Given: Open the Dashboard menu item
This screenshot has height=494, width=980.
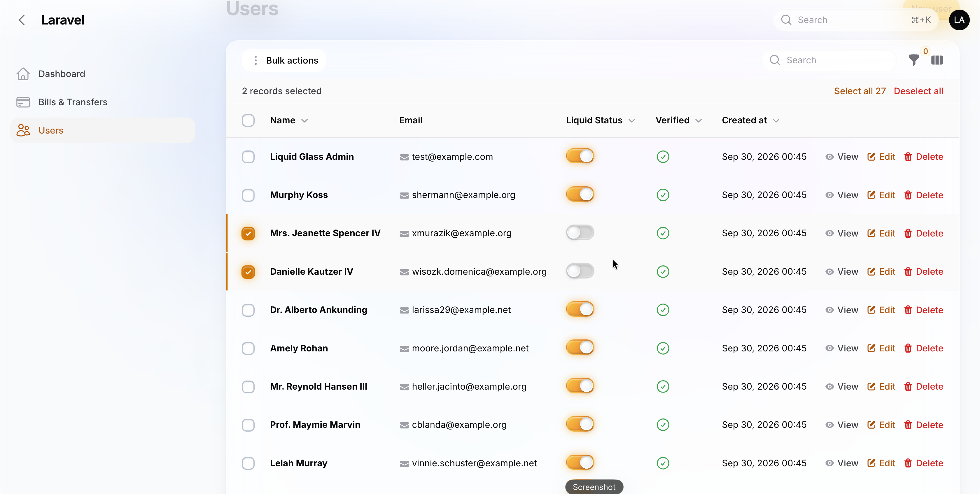Looking at the screenshot, I should point(103,74).
